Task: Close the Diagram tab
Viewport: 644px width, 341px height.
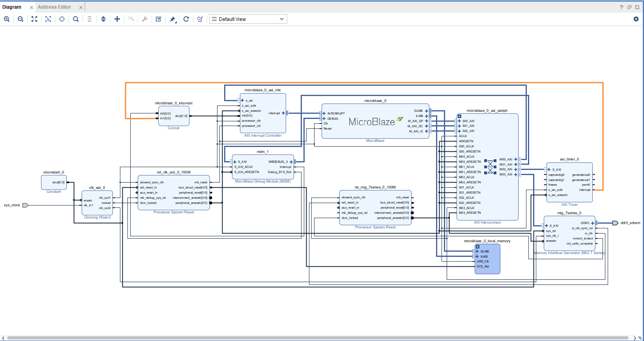Action: coord(32,8)
